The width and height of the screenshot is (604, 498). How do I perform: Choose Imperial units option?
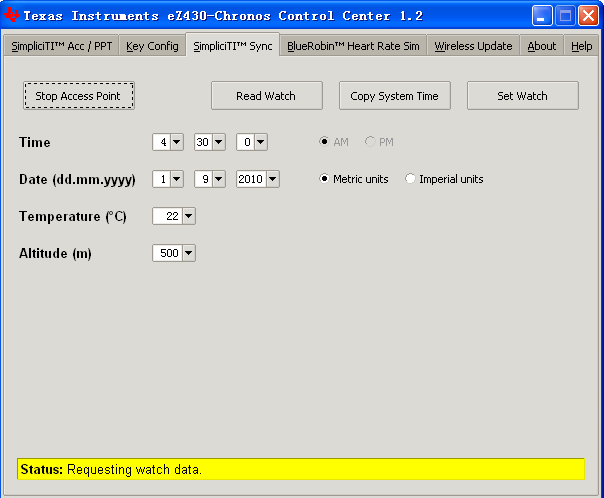coord(410,179)
